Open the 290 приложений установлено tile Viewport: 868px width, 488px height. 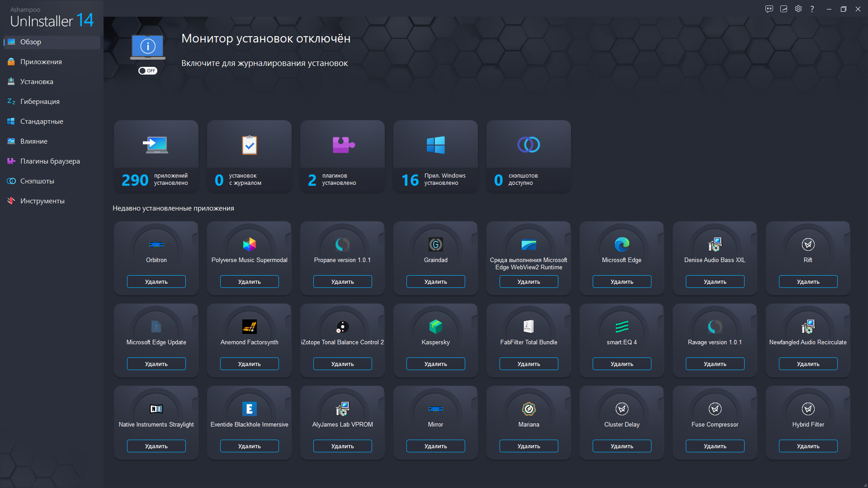(156, 156)
